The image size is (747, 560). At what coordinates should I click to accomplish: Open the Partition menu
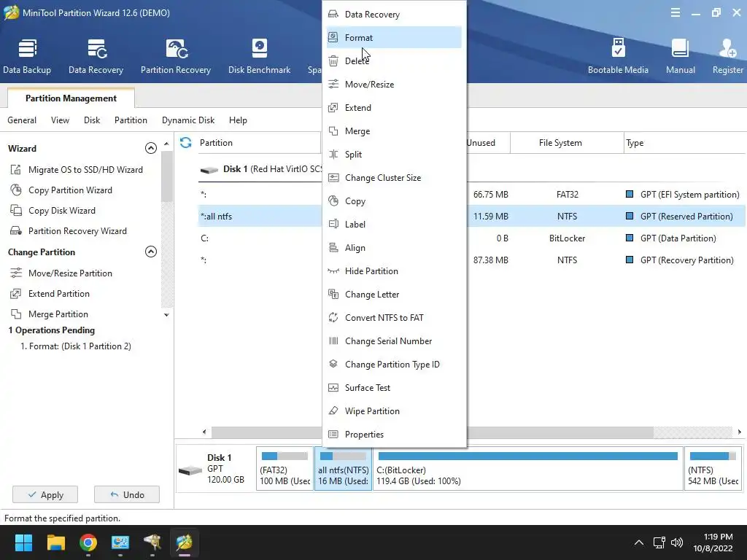[x=131, y=120]
